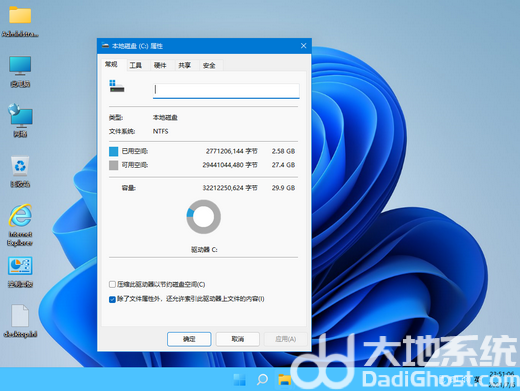Launch Internet Explorer from desktop

[20, 225]
